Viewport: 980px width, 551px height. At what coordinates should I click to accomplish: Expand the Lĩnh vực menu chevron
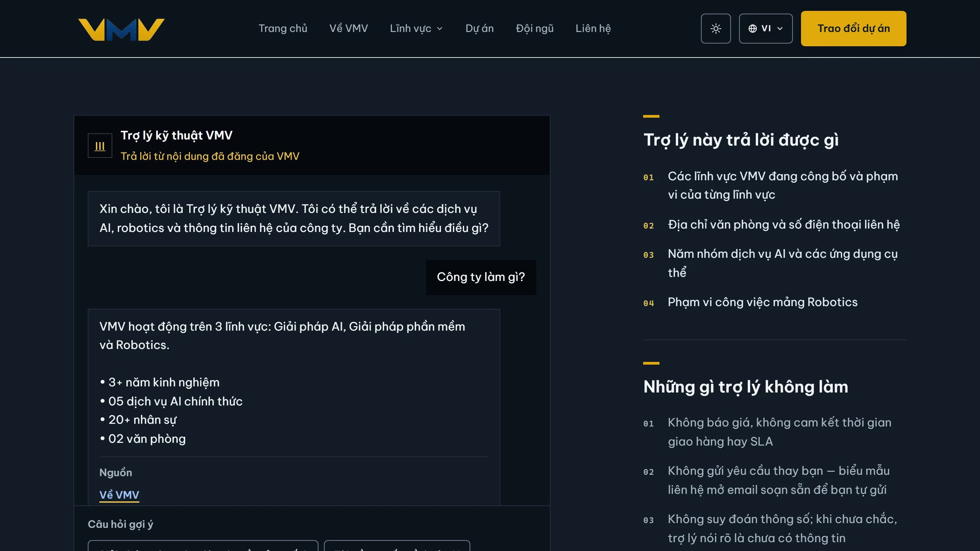440,29
